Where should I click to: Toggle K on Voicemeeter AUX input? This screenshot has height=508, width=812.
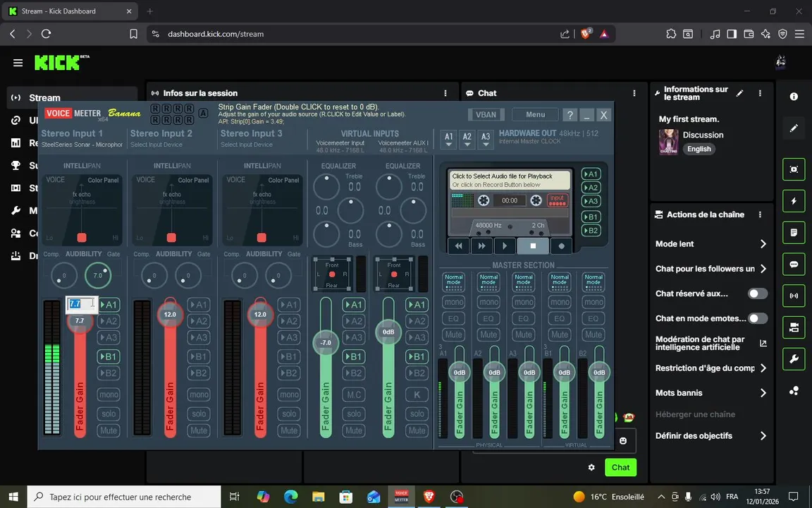(x=417, y=394)
